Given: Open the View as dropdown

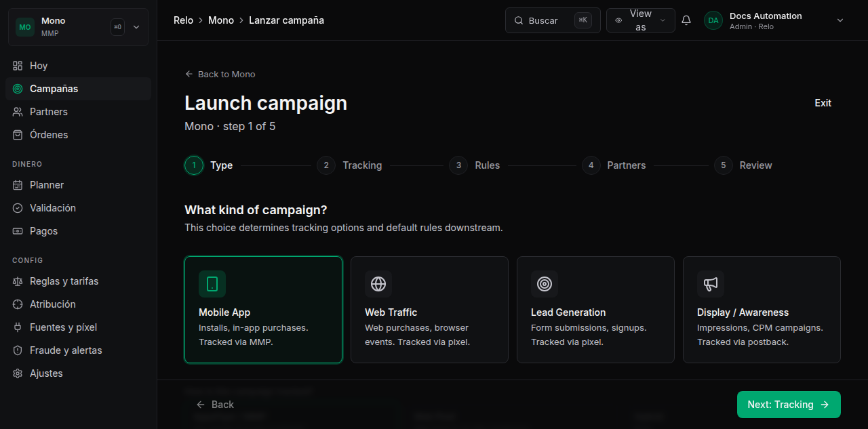Looking at the screenshot, I should [641, 20].
